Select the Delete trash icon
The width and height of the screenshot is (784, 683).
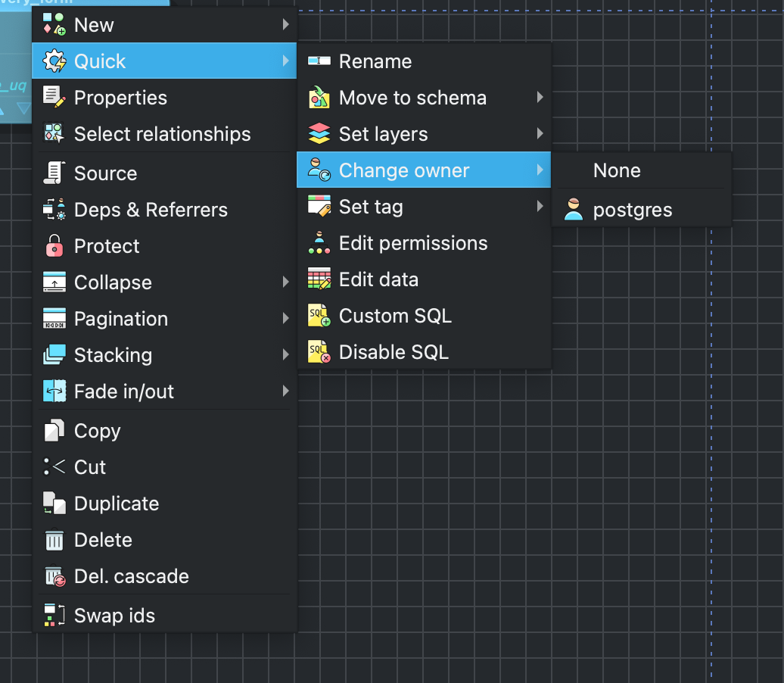click(x=53, y=540)
